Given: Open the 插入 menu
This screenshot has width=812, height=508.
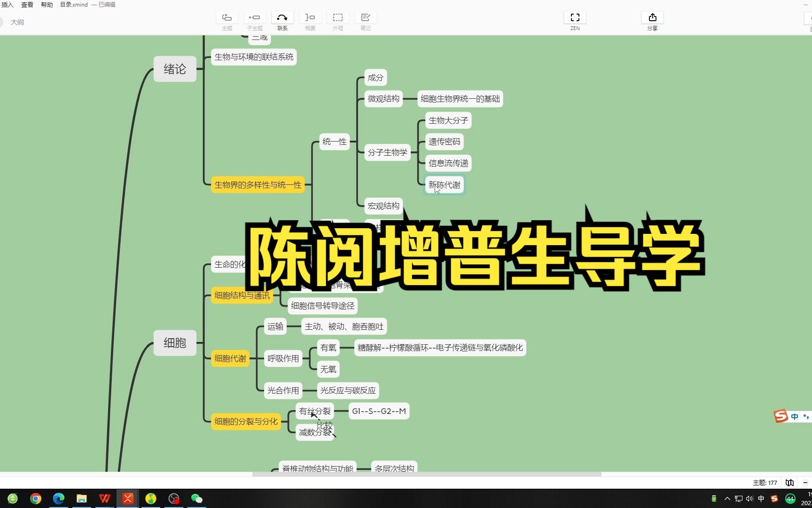Looking at the screenshot, I should pos(8,5).
